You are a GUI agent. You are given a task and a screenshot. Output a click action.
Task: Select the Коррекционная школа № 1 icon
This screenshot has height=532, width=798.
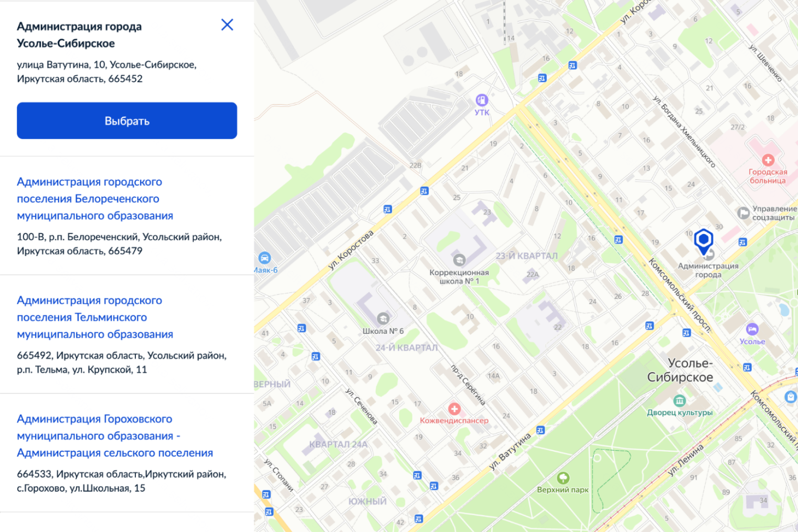tap(459, 260)
